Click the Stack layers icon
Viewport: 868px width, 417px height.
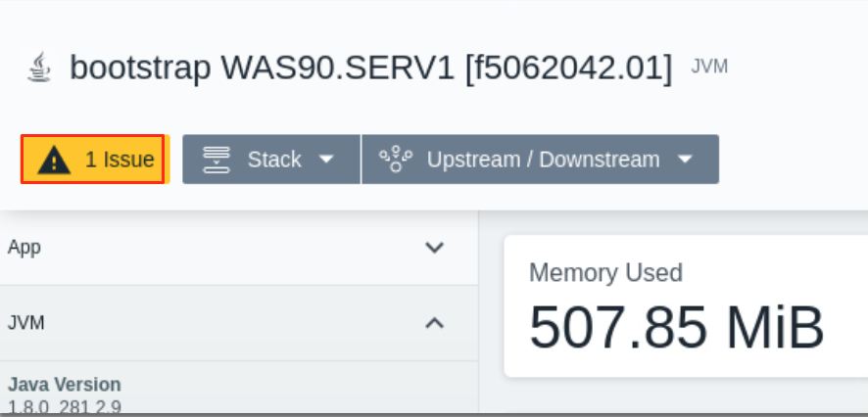(x=217, y=160)
